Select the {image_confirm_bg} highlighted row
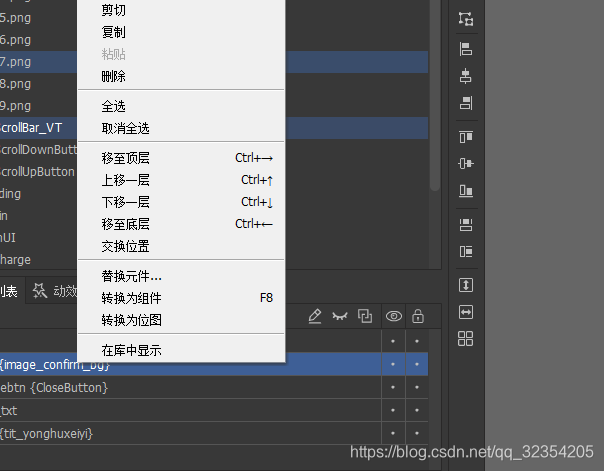Viewport: 604px width, 471px height. [191, 364]
